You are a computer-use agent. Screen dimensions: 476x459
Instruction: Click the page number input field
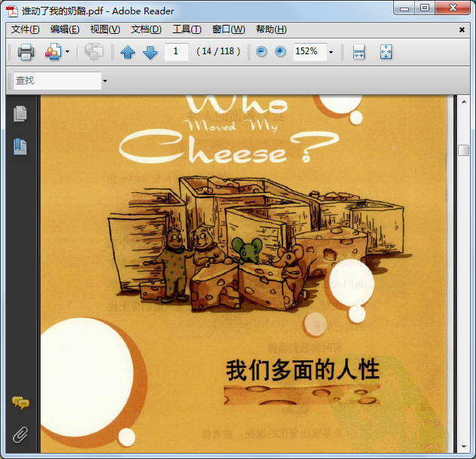(x=176, y=51)
